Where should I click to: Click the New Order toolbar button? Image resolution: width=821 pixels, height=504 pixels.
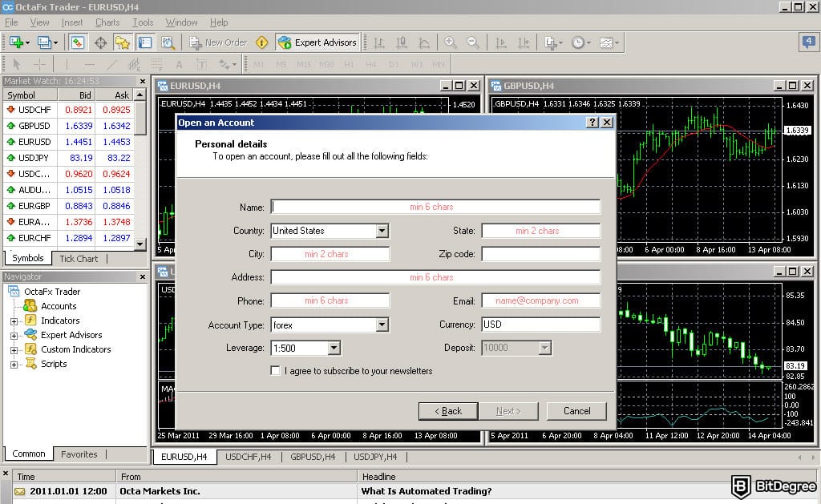point(218,42)
